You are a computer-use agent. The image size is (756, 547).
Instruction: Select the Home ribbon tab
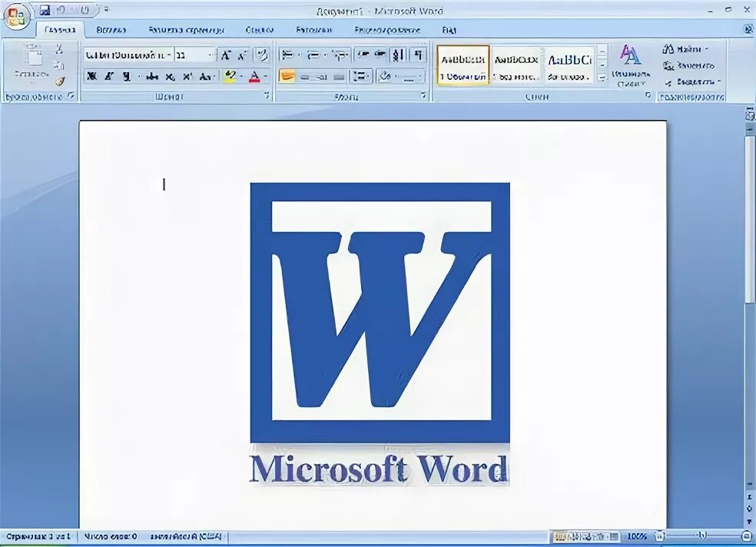[x=60, y=30]
